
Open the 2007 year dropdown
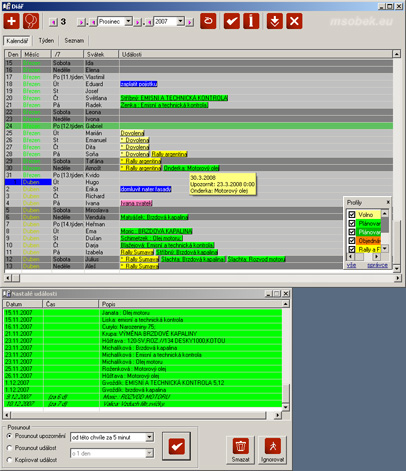pos(181,21)
